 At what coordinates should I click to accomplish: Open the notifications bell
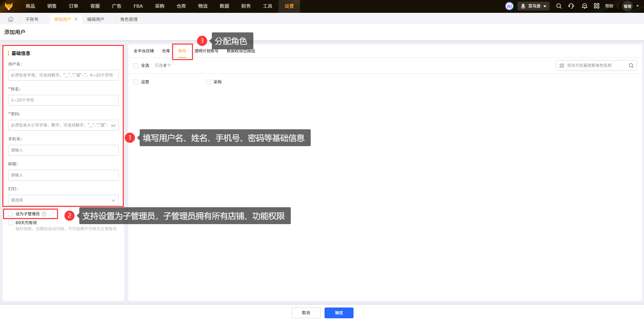point(585,6)
